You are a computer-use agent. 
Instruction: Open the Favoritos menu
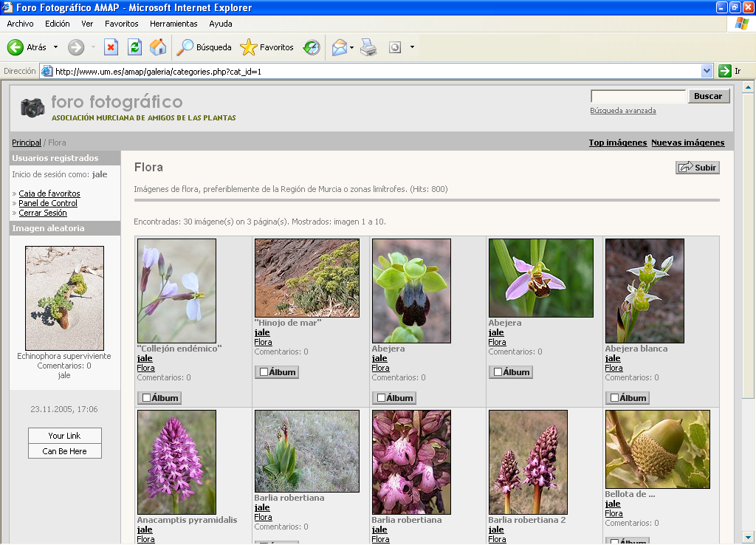coord(122,24)
